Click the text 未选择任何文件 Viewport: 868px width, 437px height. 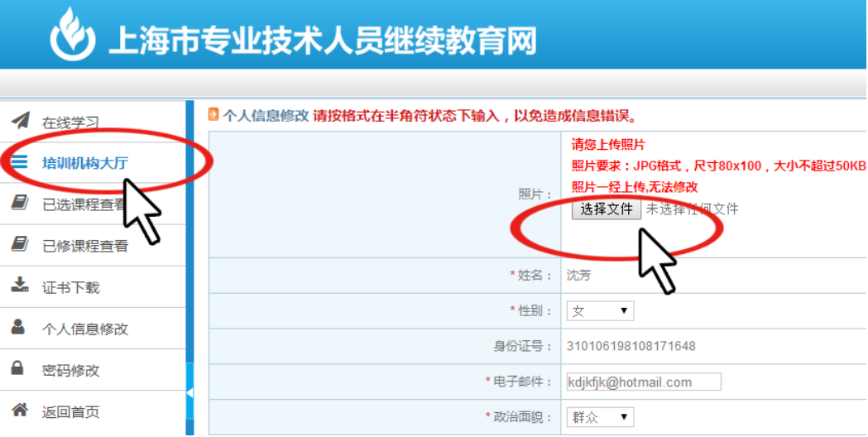pos(692,209)
